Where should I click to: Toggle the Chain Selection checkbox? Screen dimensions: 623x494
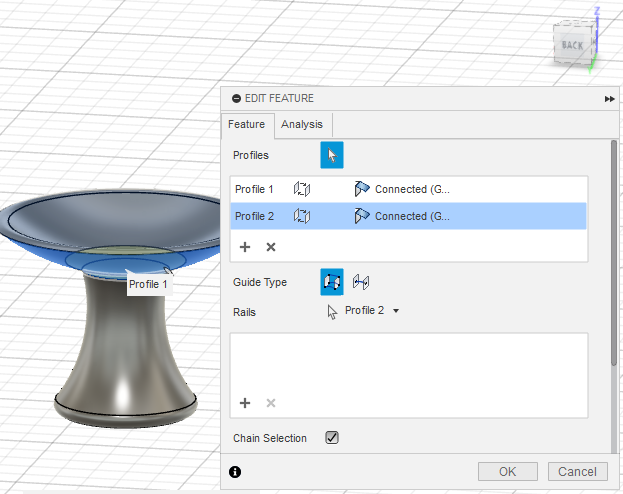click(332, 438)
